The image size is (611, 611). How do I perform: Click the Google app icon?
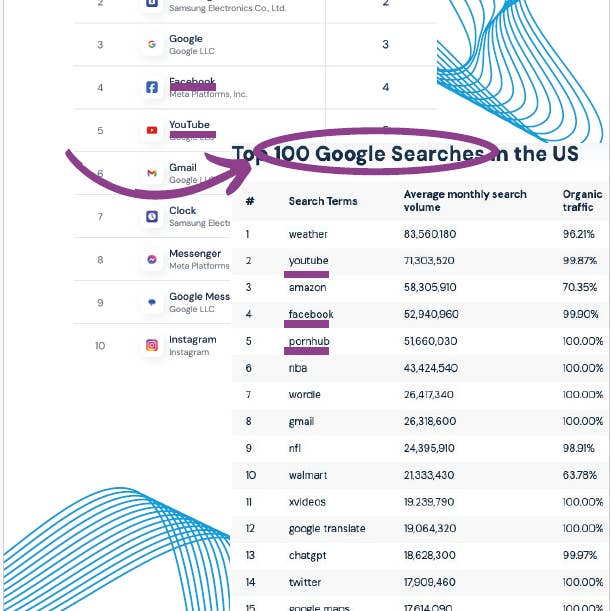pos(152,45)
